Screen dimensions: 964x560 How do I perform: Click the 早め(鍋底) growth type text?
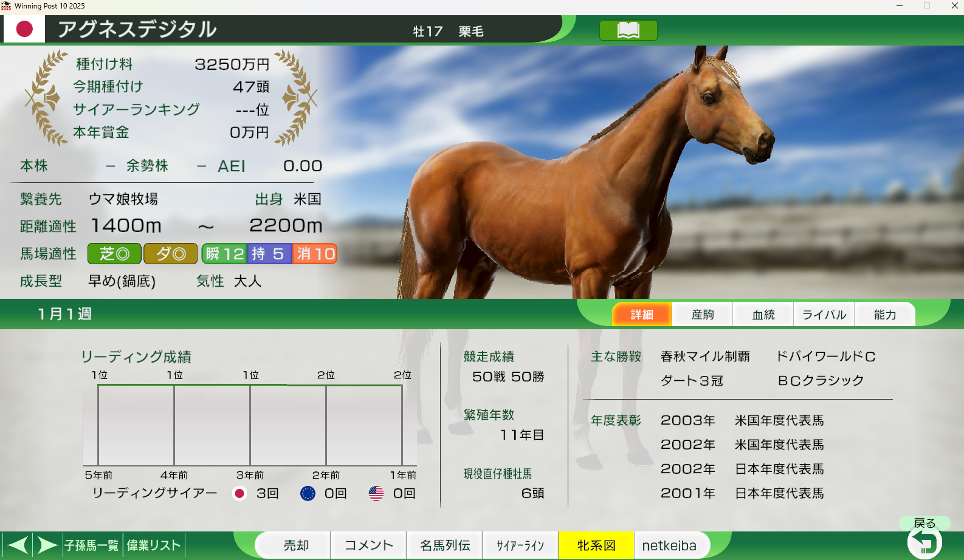coord(122,281)
